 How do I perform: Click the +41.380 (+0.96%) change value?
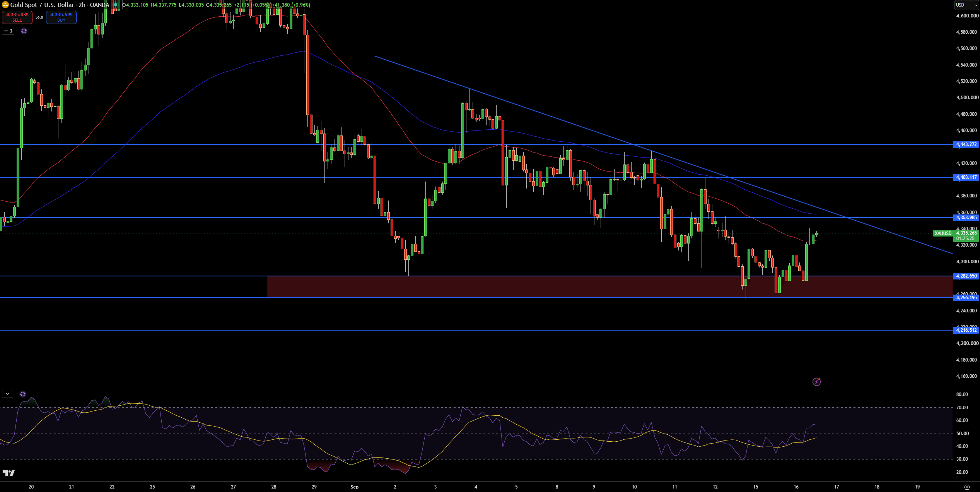coord(291,5)
